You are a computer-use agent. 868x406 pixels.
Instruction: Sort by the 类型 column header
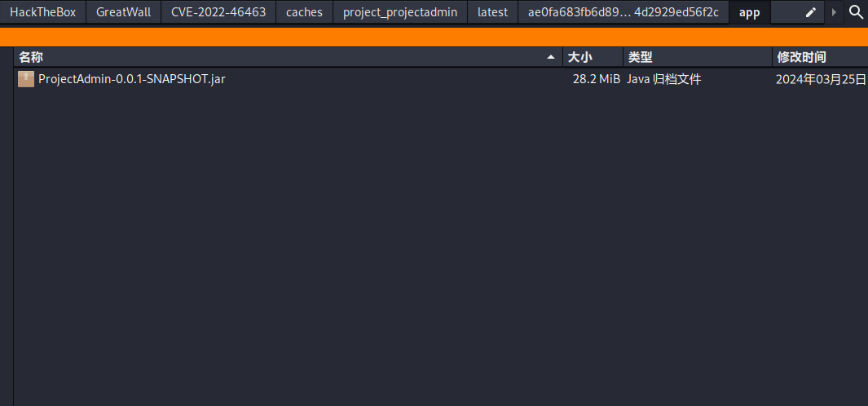[696, 57]
